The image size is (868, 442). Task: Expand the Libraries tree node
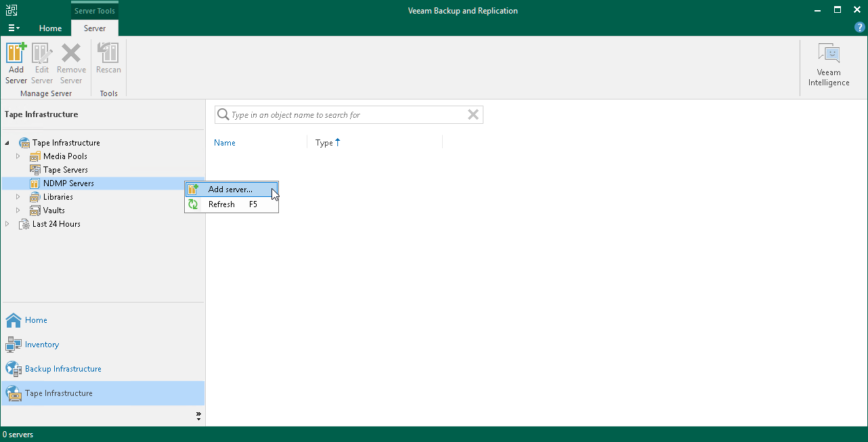[18, 196]
